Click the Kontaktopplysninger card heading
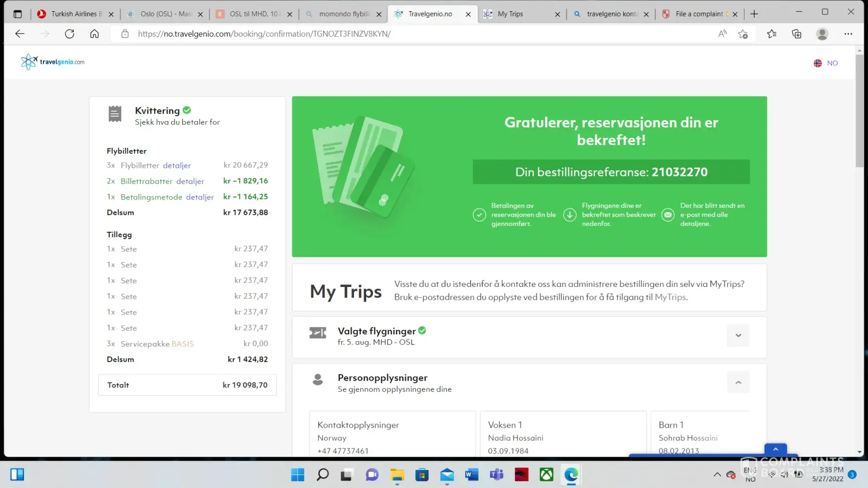This screenshot has height=488, width=868. 358,425
